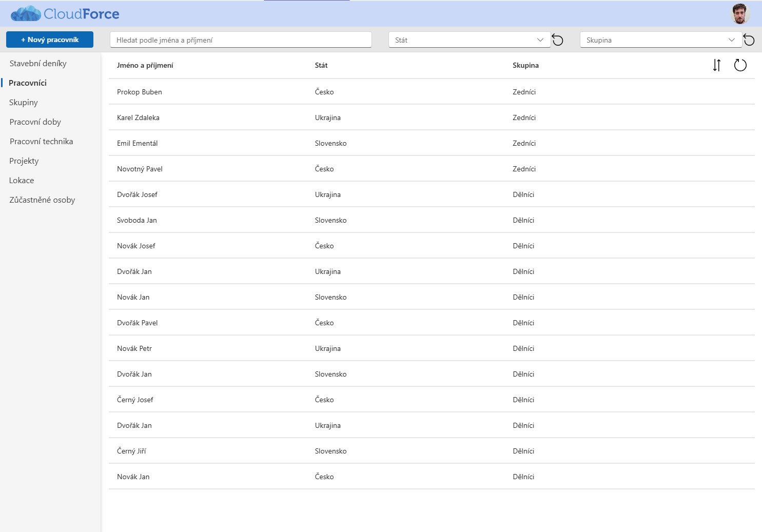This screenshot has height=532, width=762.
Task: Click the Nový pracovník button
Action: [x=50, y=40]
